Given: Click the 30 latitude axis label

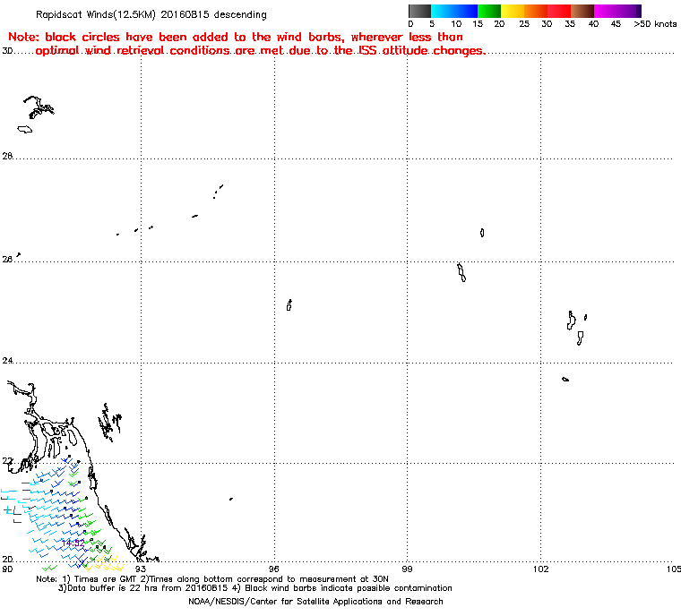Looking at the screenshot, I should pos(7,51).
